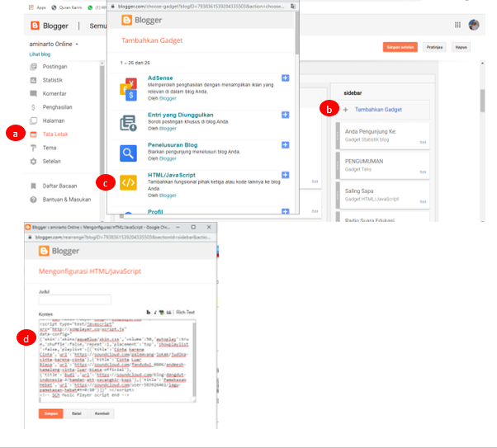Open the Lihat blog link
The width and height of the screenshot is (497, 448).
pos(40,54)
